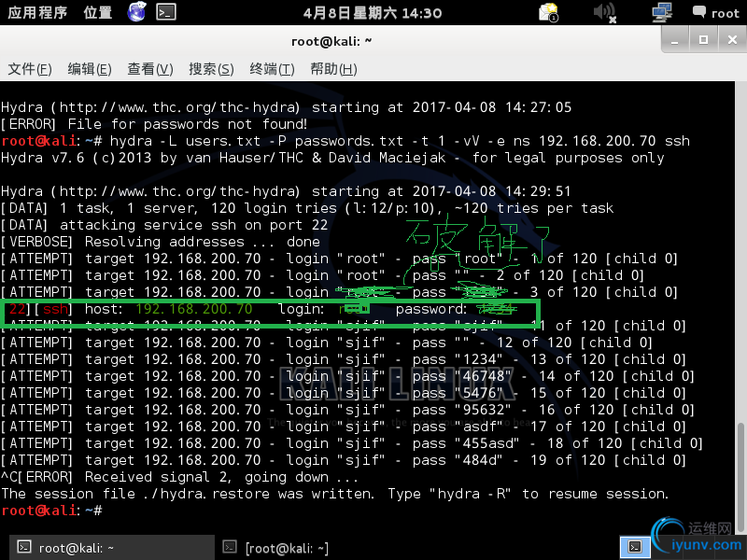Click the hydra.restore session file message
The image size is (747, 560).
coord(335,494)
